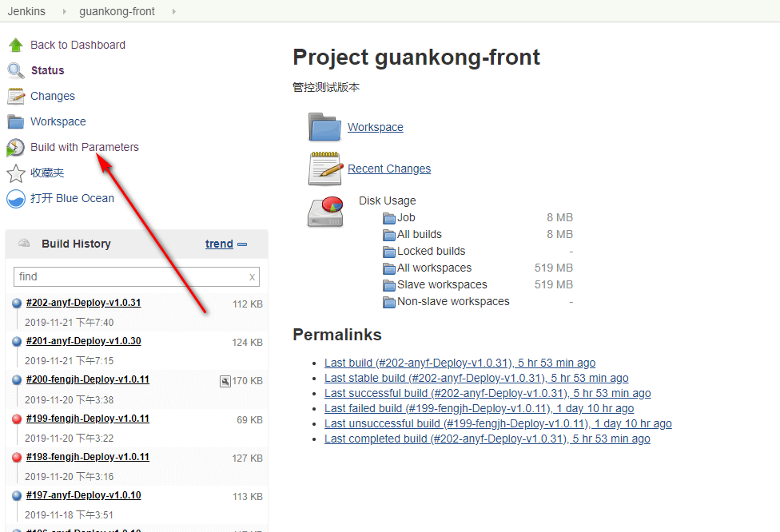Click the Status magnifier icon
780x532 pixels.
pyautogui.click(x=16, y=70)
